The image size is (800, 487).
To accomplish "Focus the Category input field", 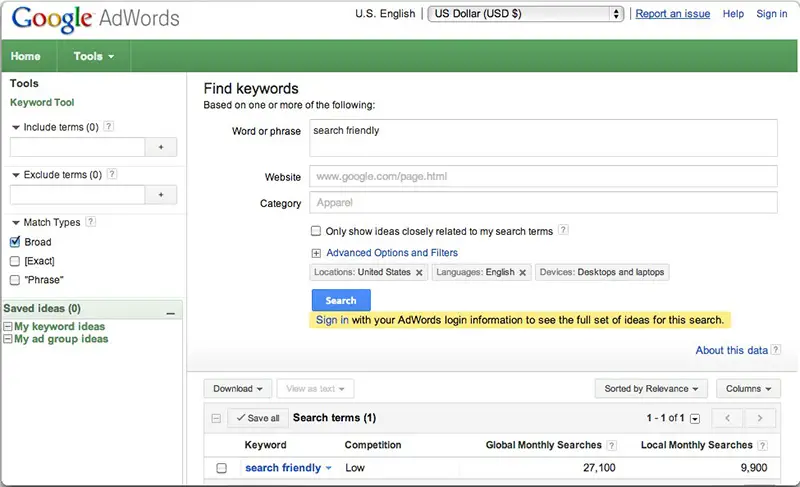I will pyautogui.click(x=543, y=203).
